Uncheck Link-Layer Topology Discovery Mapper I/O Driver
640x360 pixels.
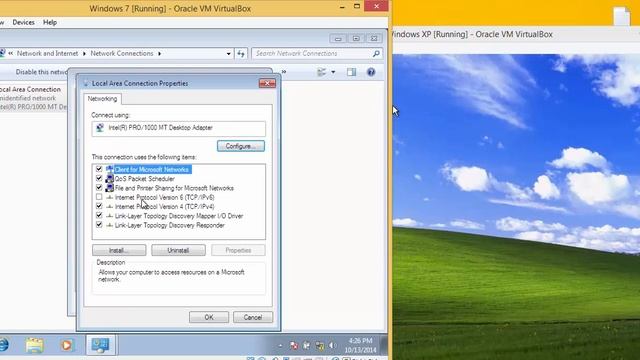(99, 215)
